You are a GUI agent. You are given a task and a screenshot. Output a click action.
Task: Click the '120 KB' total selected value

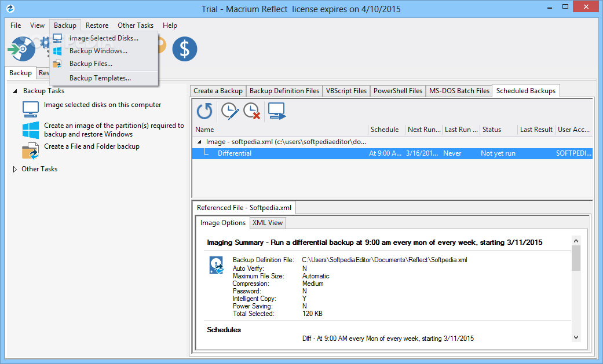click(312, 314)
